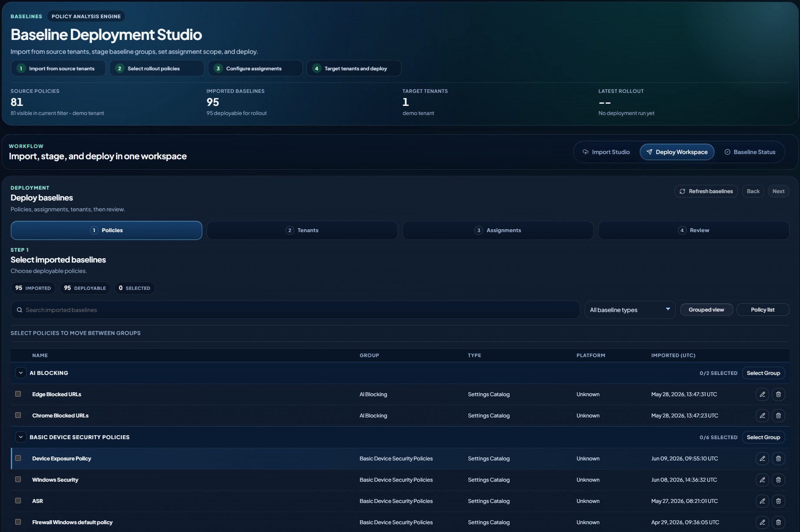Edit the Windows Security baseline
The image size is (800, 532).
tap(762, 480)
